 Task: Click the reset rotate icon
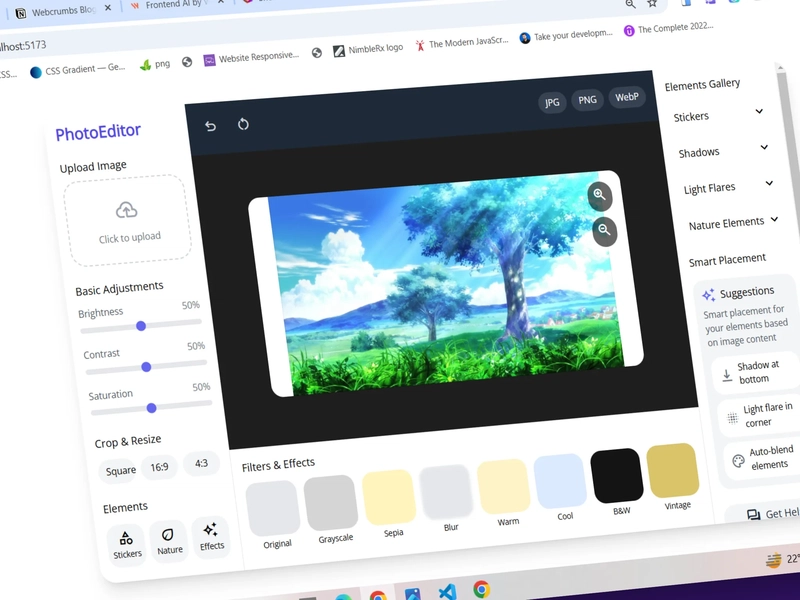[243, 124]
